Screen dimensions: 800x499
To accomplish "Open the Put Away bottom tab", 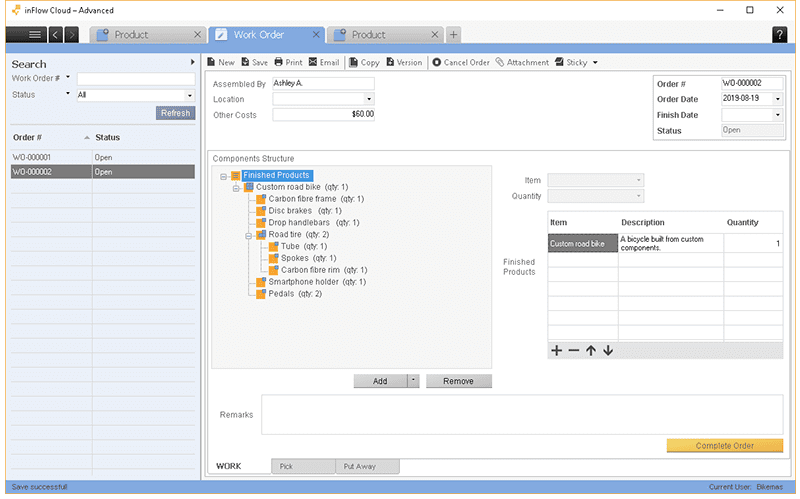I will coord(367,466).
